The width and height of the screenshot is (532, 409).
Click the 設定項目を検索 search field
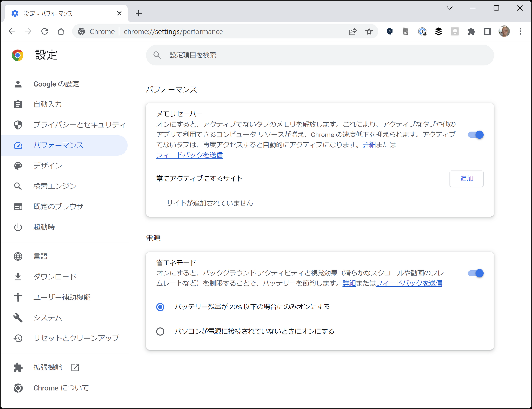coord(320,55)
